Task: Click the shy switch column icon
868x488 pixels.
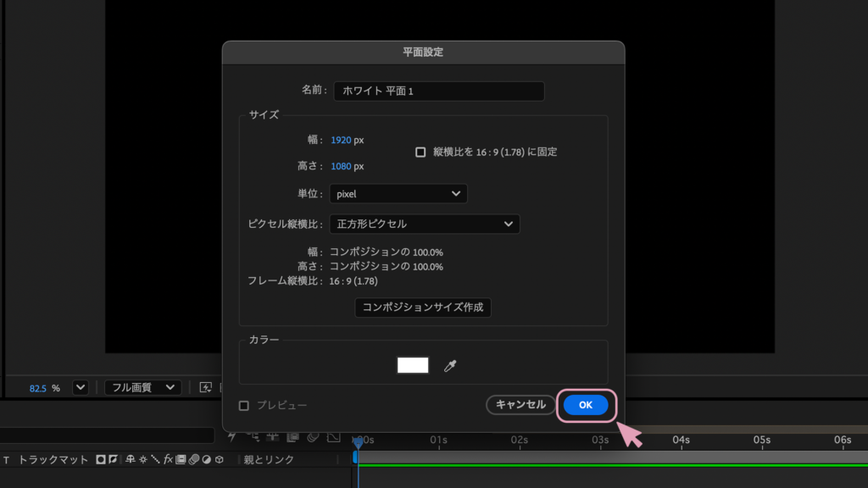Action: 130,459
